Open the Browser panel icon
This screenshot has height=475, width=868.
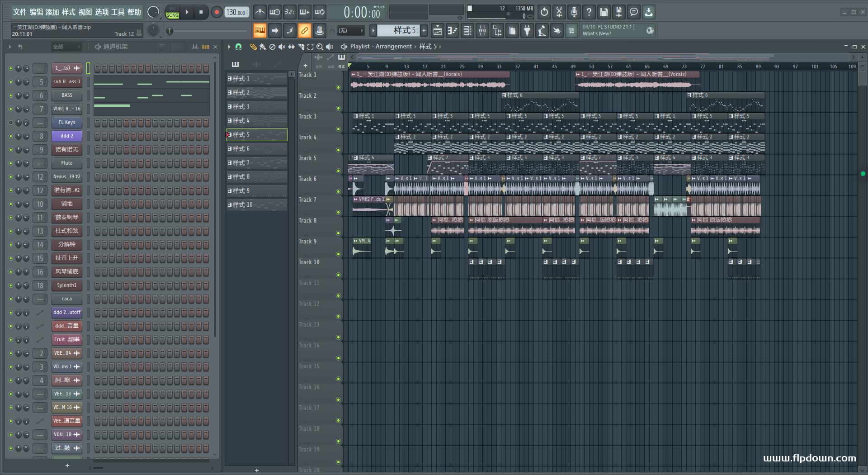click(497, 31)
